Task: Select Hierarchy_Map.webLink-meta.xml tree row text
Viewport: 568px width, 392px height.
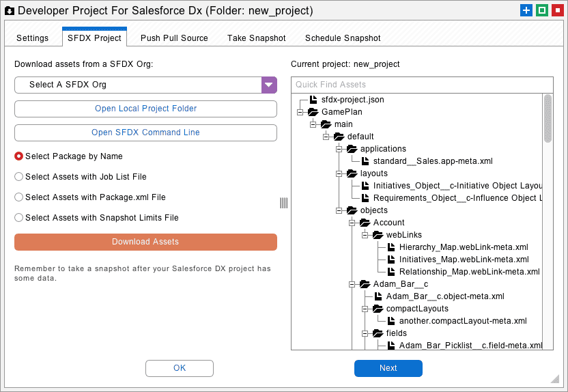Action: (464, 247)
